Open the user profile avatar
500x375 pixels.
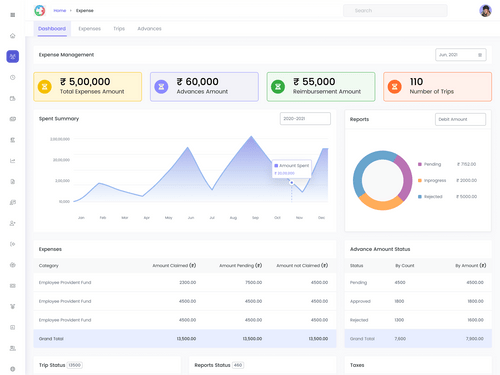pos(485,11)
